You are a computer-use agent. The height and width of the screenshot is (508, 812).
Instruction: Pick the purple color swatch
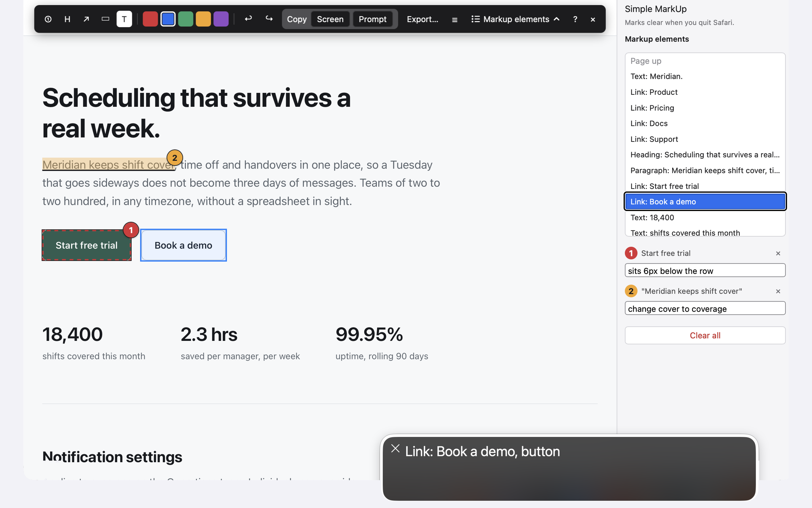tap(221, 19)
